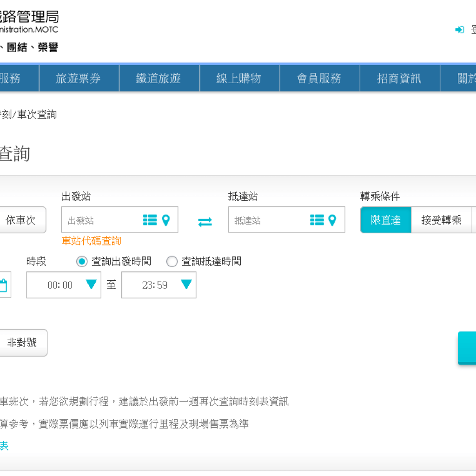Click the login arrow icon
The height and width of the screenshot is (476, 476).
point(459,30)
